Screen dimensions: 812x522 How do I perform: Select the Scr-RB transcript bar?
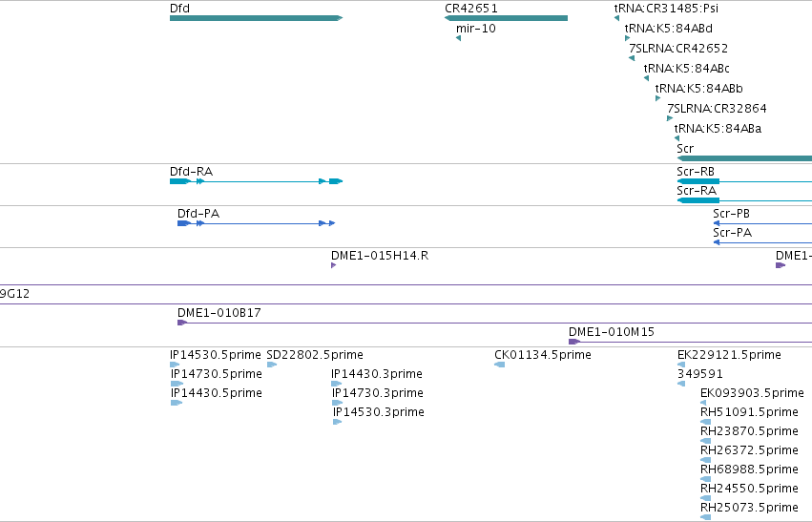(744, 181)
